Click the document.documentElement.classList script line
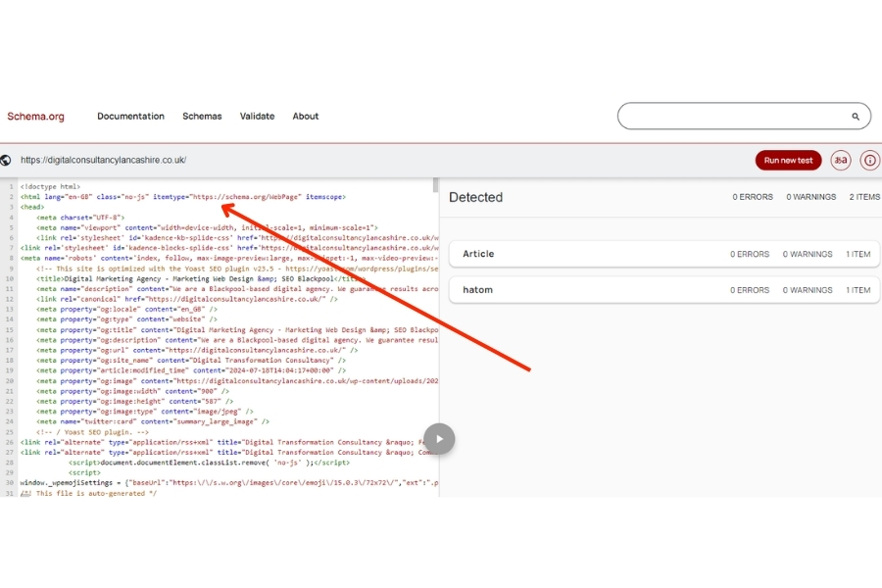This screenshot has height=588, width=882. (209, 463)
